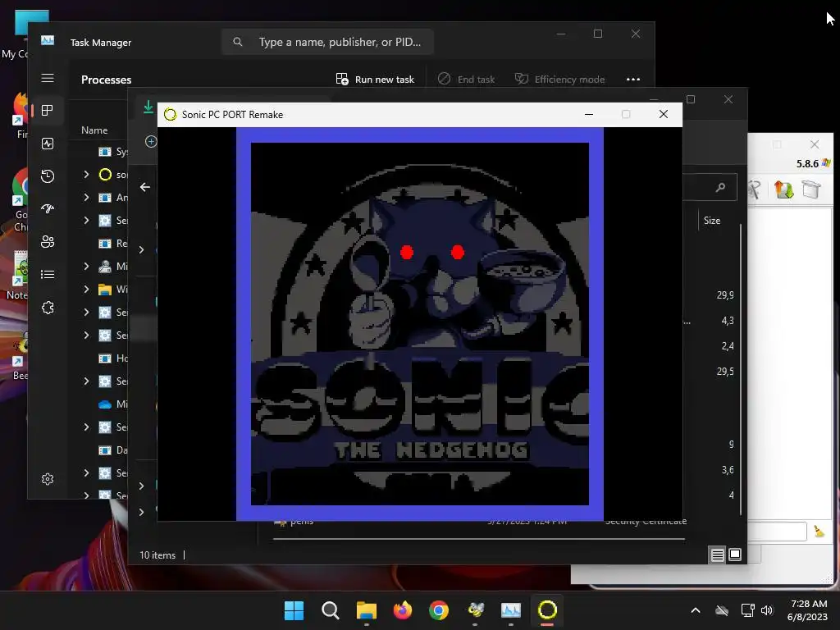The image size is (840, 630).
Task: Click Run new task in Task Manager
Action: pos(375,80)
